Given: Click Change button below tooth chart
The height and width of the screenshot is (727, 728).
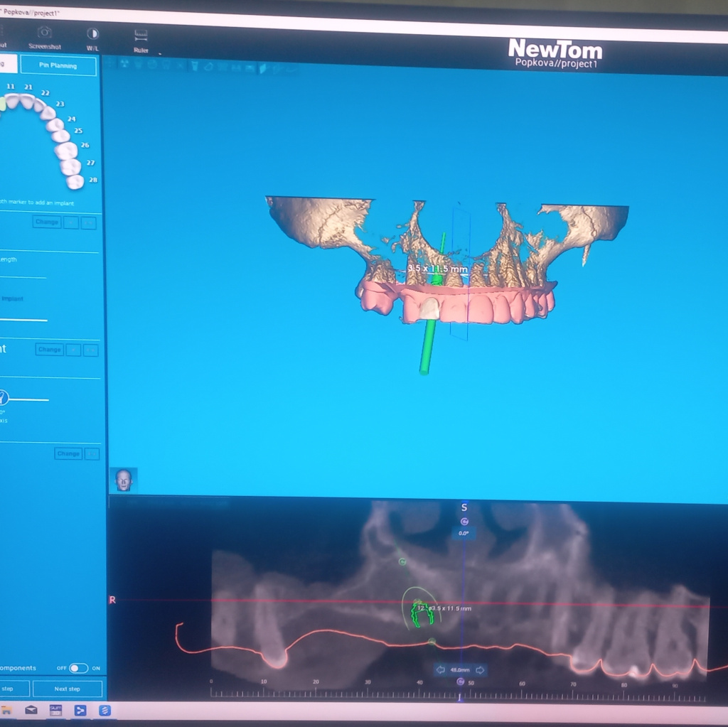Looking at the screenshot, I should (x=47, y=222).
